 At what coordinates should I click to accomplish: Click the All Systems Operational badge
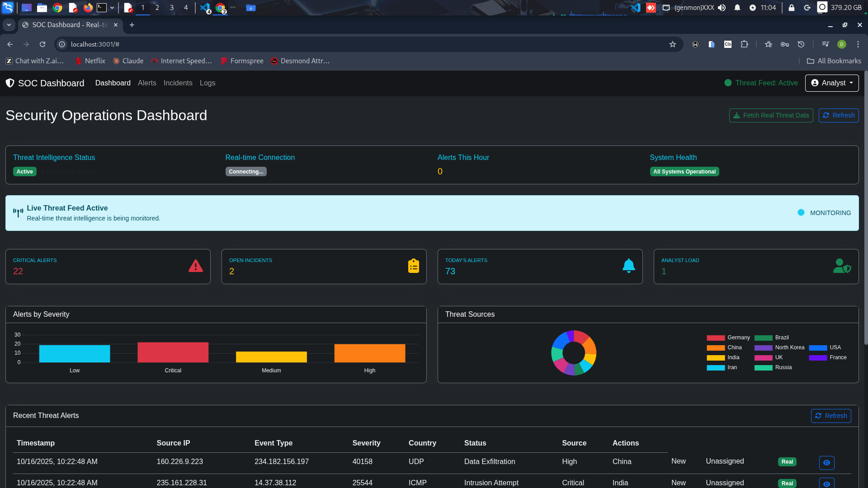684,172
